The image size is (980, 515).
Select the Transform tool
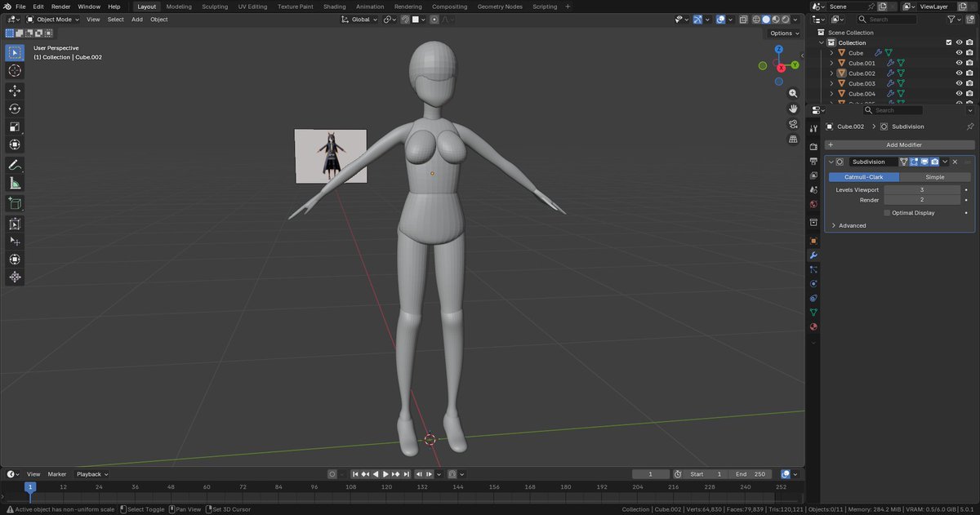point(15,144)
